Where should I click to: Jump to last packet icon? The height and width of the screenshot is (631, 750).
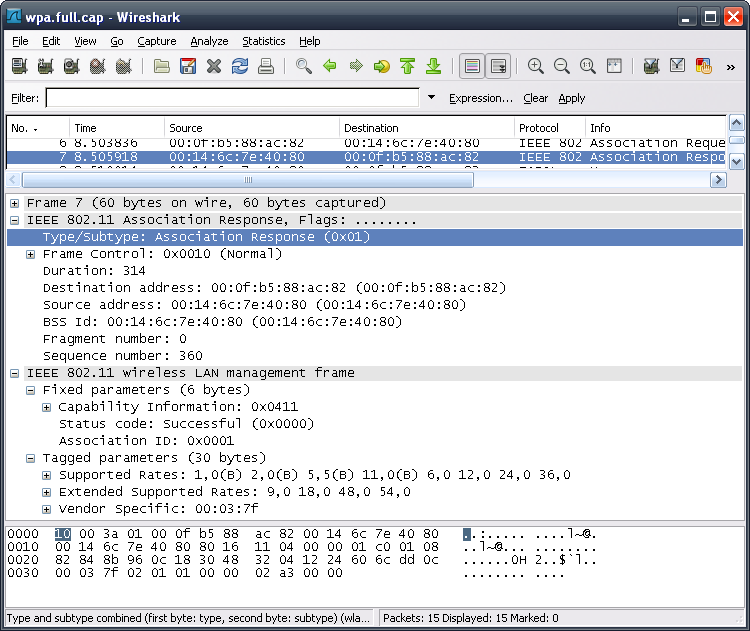tap(434, 66)
